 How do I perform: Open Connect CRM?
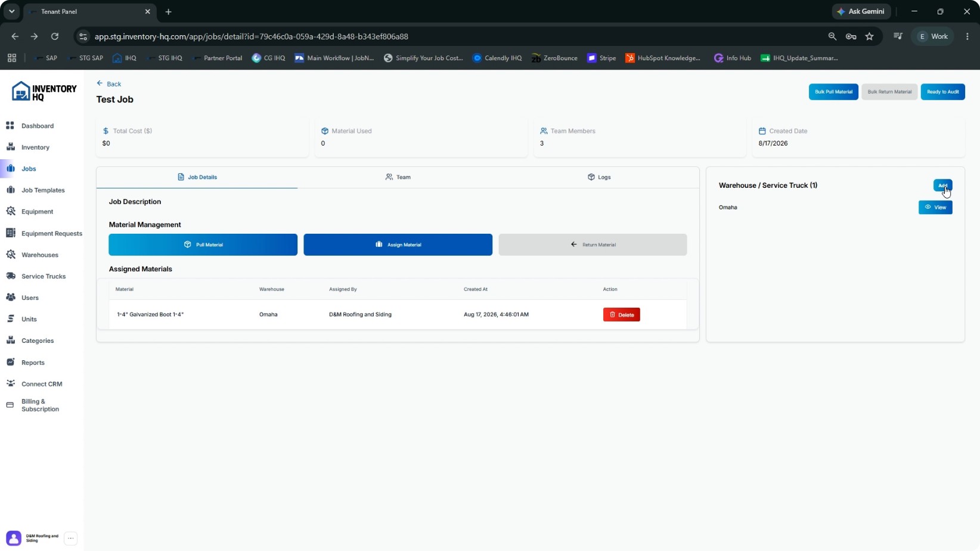[42, 384]
